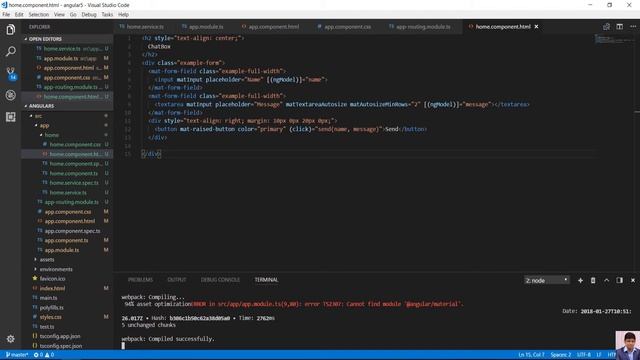Image resolution: width=640 pixels, height=360 pixels.
Task: Collapse the ANGULAR5 project section
Action: coord(67,106)
